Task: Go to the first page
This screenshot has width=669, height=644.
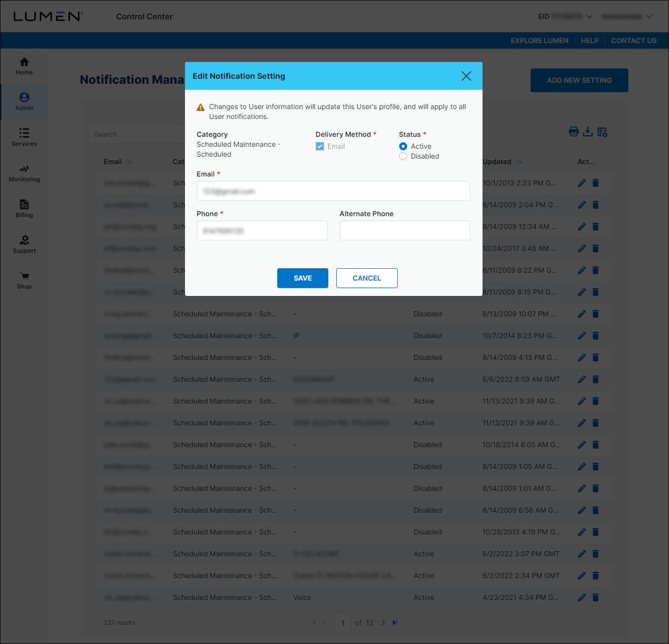Action: click(x=313, y=623)
